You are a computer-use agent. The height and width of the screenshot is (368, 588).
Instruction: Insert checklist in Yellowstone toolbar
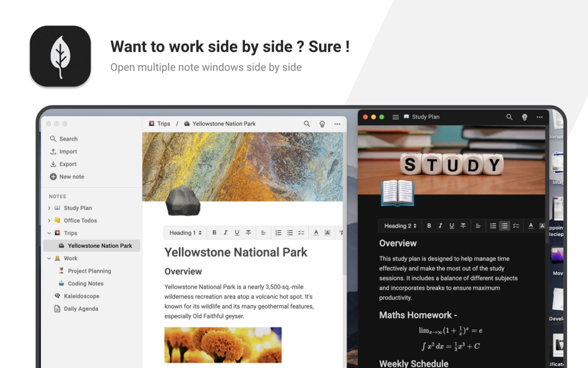point(301,233)
